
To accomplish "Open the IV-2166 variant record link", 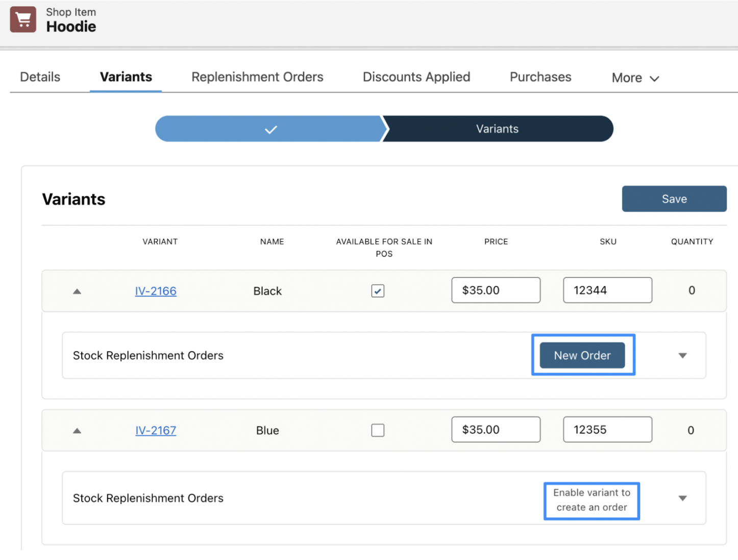I will pos(155,291).
